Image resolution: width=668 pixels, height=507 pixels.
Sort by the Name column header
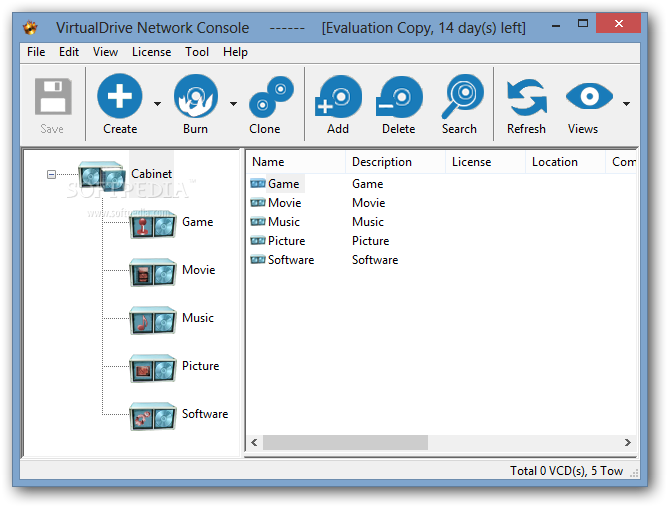point(296,162)
